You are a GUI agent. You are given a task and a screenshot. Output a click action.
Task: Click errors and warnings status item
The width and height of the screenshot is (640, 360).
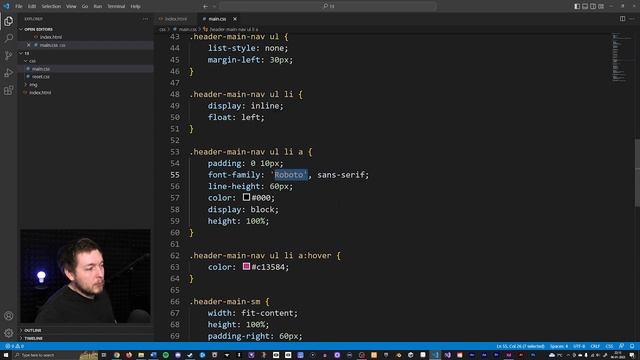(14, 346)
